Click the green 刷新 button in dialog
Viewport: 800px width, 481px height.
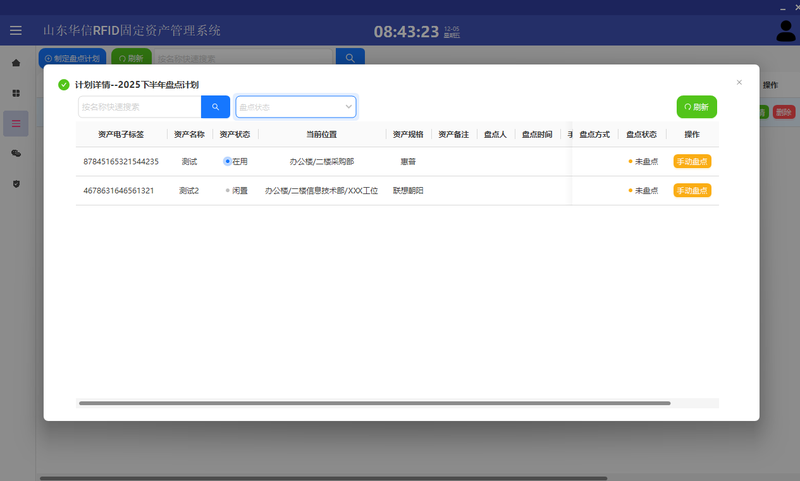(x=696, y=106)
